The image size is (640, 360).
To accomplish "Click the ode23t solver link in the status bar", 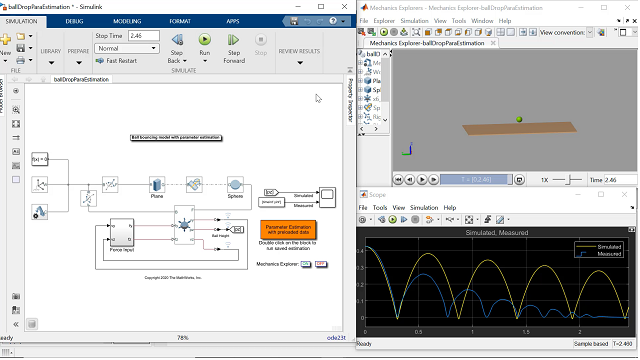I will (x=336, y=338).
